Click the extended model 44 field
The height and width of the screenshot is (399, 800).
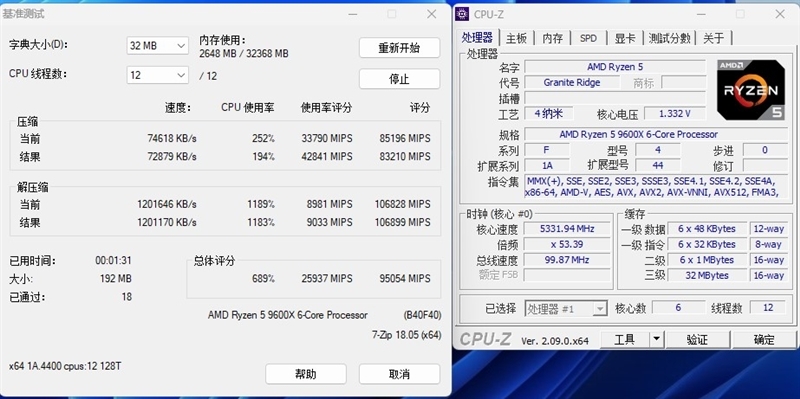coord(658,165)
